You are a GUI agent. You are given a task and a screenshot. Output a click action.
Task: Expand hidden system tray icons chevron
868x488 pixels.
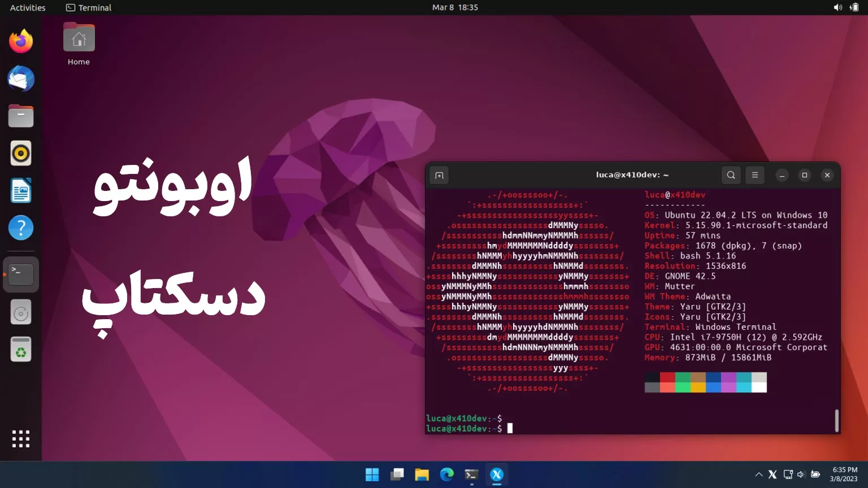coord(758,475)
